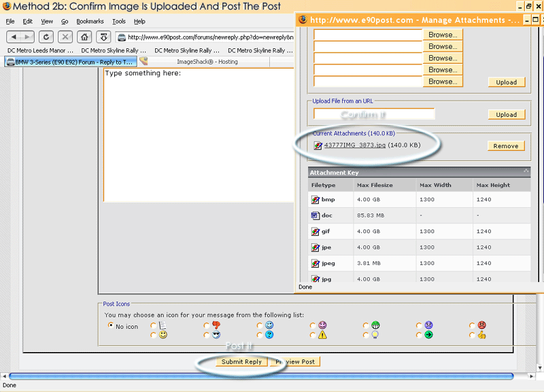Image resolution: width=544 pixels, height=392 pixels.
Task: Click the jpe filetype icon
Action: click(315, 247)
